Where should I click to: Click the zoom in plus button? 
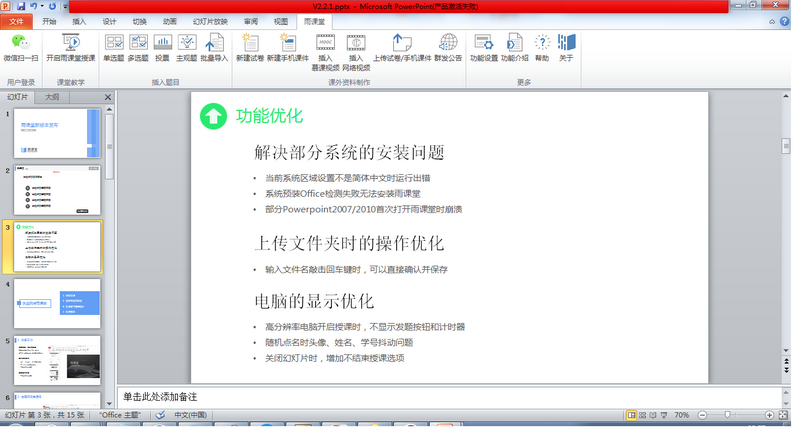tap(769, 415)
